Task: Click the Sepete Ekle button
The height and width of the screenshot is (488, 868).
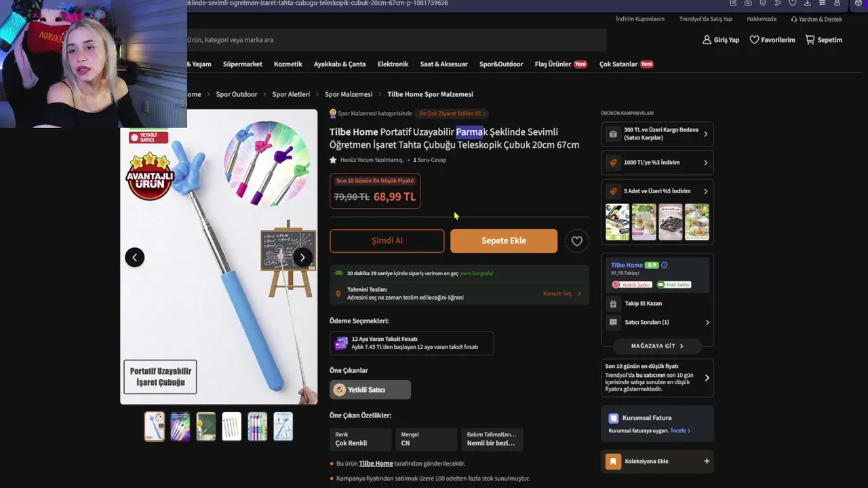Action: (504, 241)
